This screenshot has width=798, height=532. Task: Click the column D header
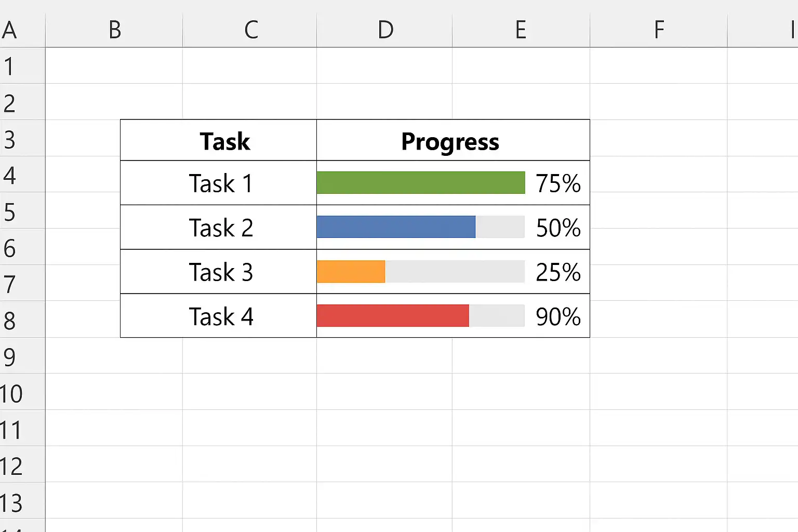coord(385,30)
